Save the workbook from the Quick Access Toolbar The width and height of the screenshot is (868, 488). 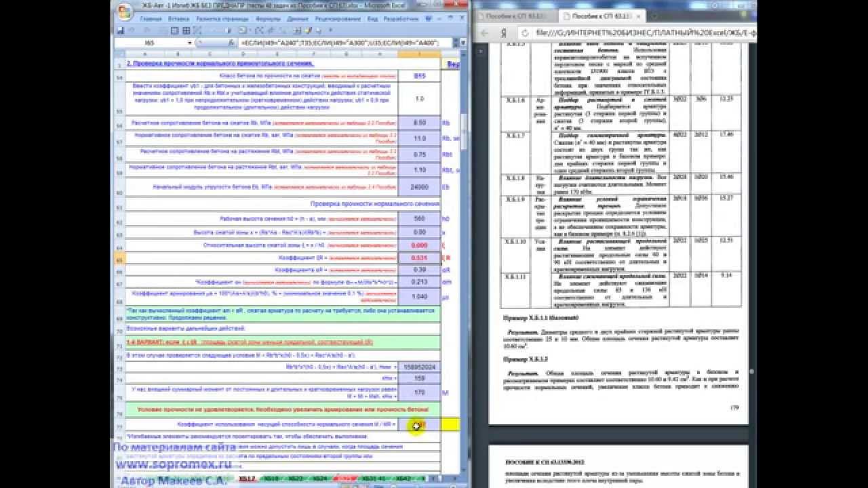pyautogui.click(x=120, y=30)
